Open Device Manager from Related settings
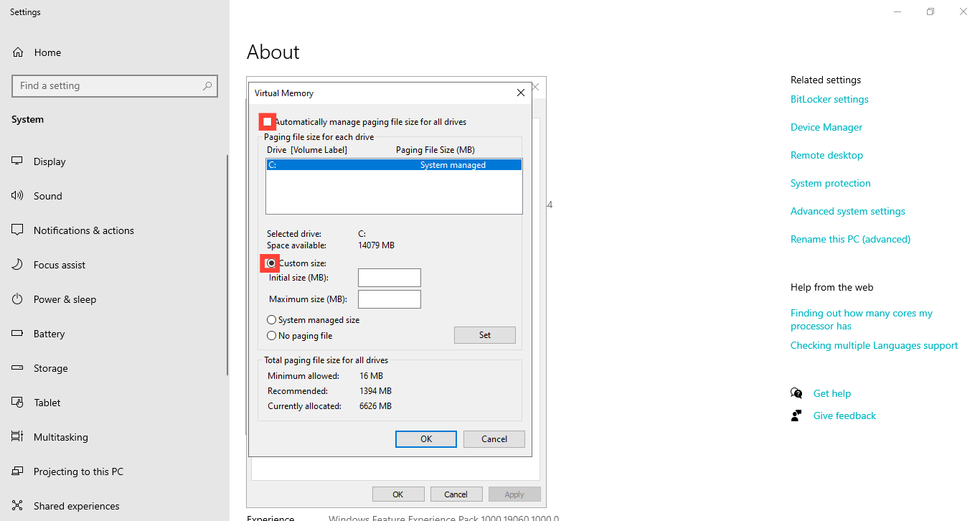The width and height of the screenshot is (980, 521). click(x=826, y=127)
